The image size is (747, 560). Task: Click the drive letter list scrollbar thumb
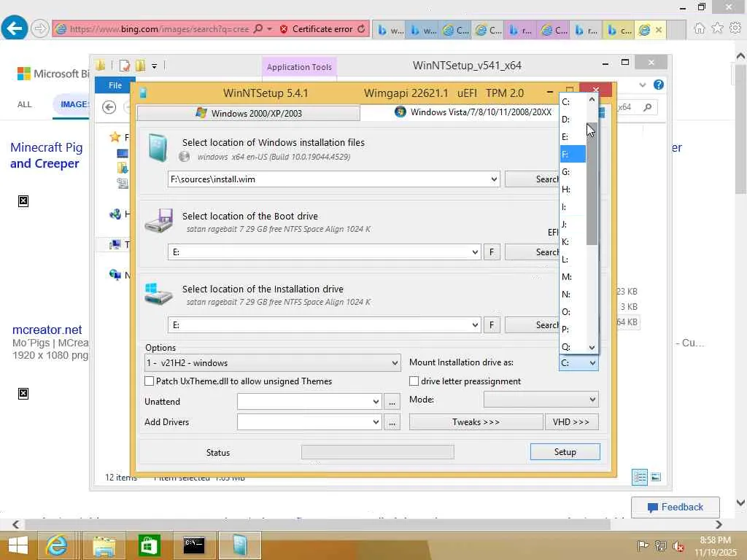pyautogui.click(x=592, y=184)
